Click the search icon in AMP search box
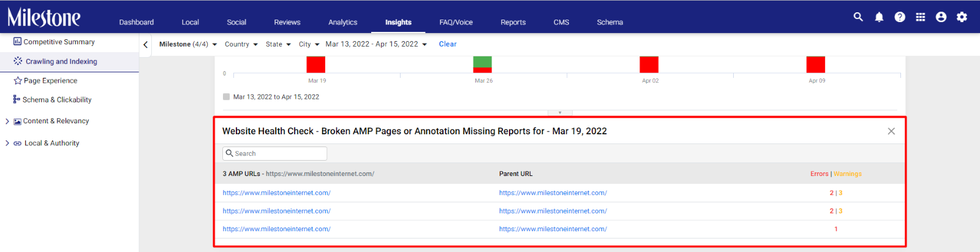Image resolution: width=980 pixels, height=252 pixels. click(230, 153)
